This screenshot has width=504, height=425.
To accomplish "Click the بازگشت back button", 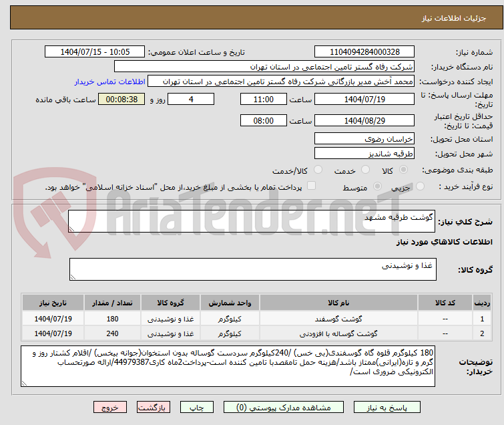I will pyautogui.click(x=154, y=408).
